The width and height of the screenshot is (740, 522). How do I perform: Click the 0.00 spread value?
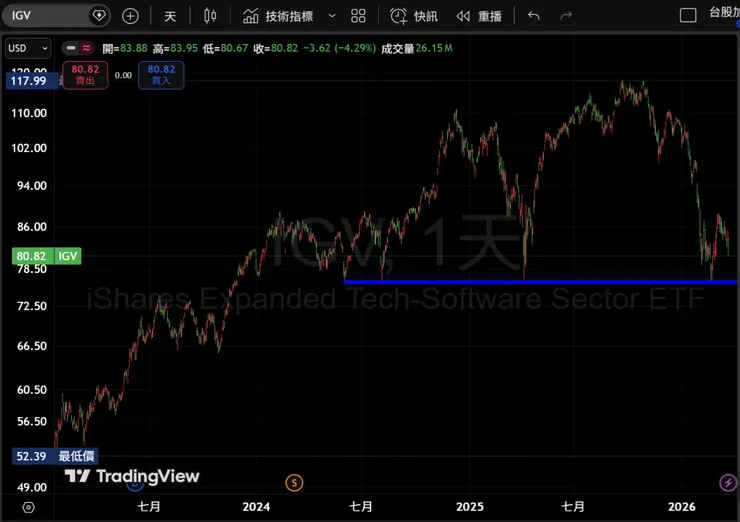coord(123,75)
